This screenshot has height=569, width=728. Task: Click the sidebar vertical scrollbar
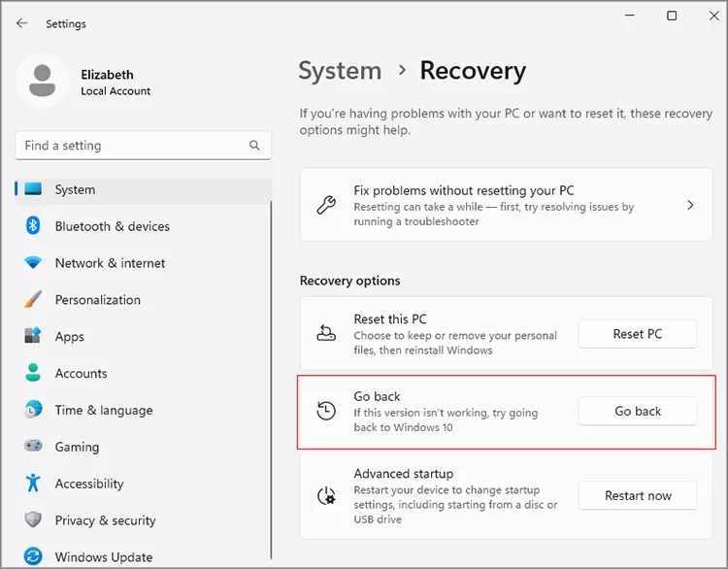271,380
